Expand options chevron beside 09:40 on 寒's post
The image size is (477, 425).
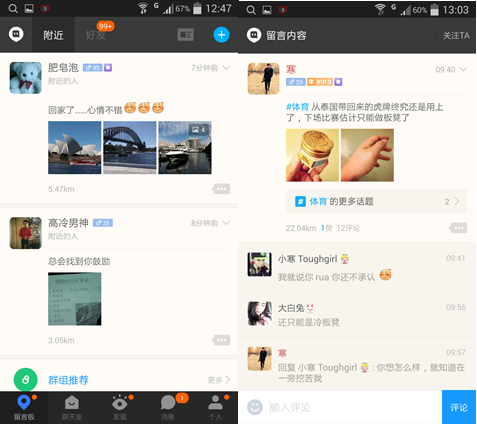coord(463,69)
